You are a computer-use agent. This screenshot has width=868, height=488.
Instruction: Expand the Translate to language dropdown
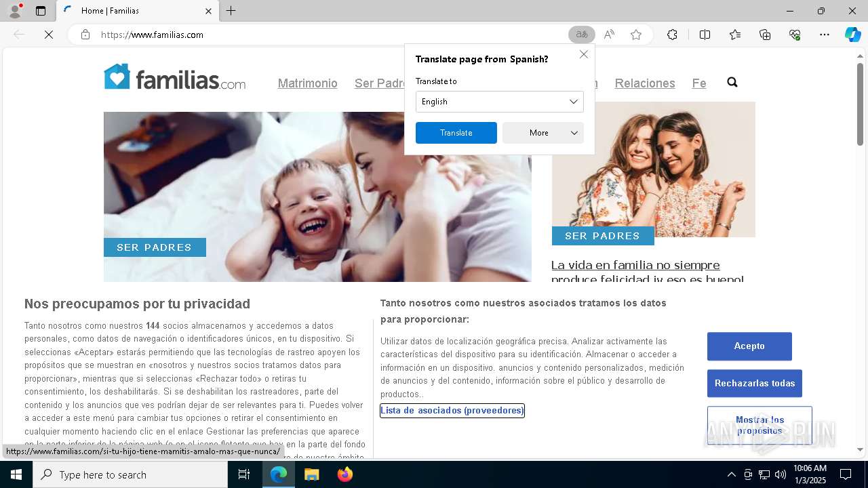coord(500,102)
